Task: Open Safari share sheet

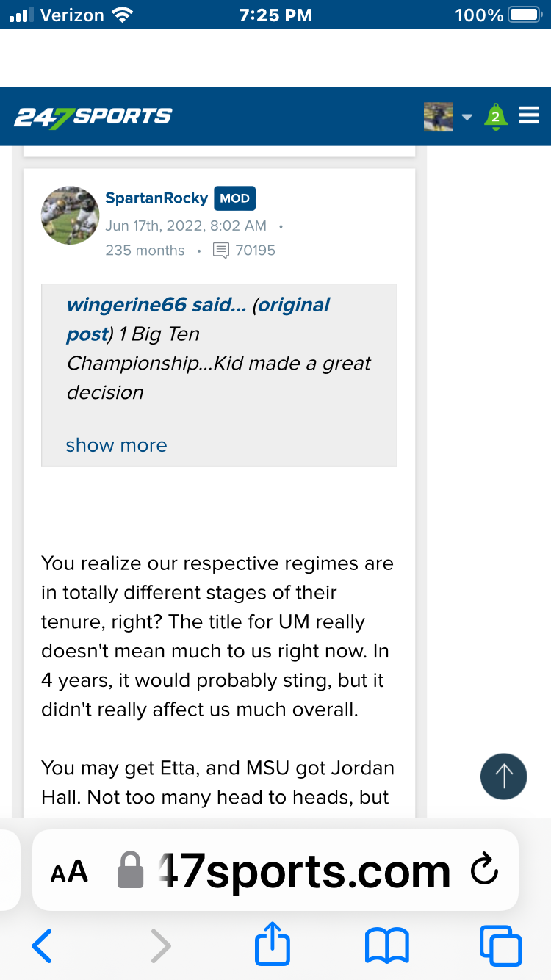Action: point(272,946)
